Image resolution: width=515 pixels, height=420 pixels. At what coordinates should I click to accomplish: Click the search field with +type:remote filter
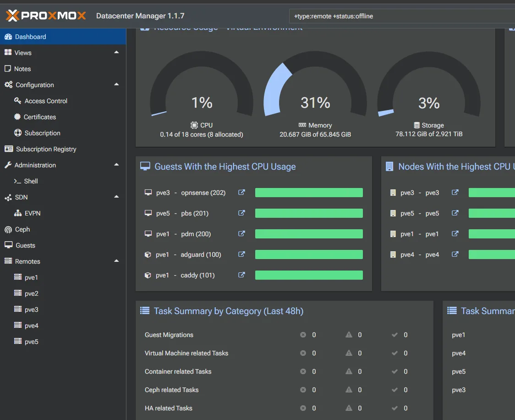tap(402, 16)
